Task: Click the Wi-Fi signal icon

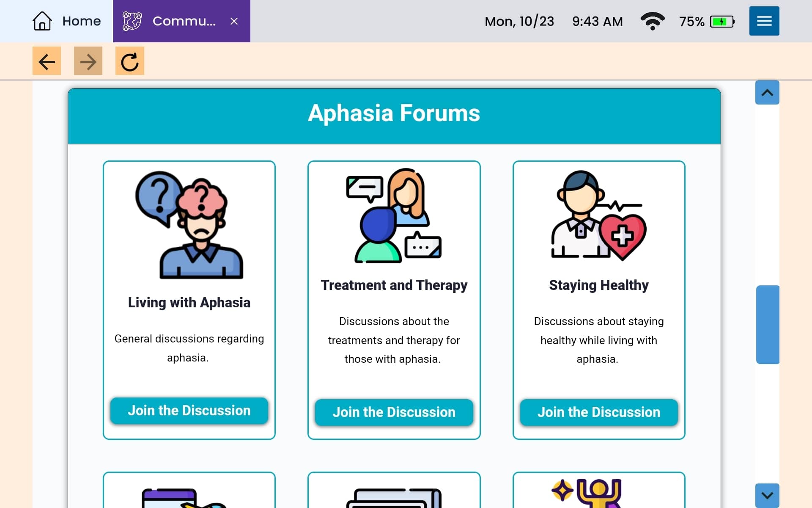Action: [652, 21]
